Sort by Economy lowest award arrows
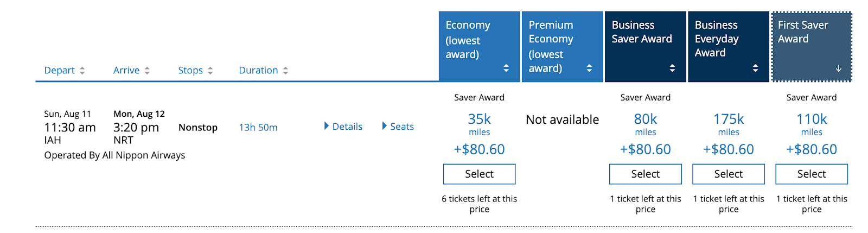 point(506,68)
